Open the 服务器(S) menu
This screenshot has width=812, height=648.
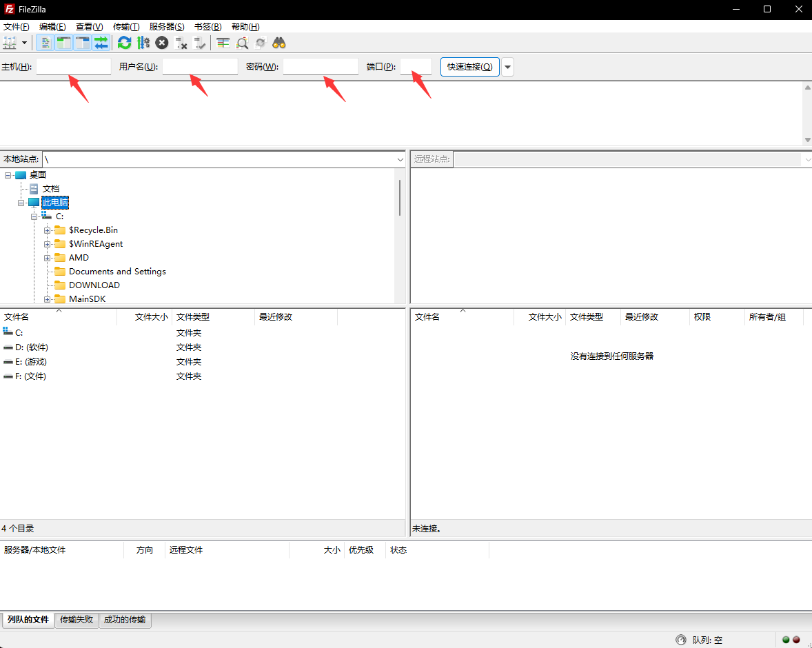(167, 26)
